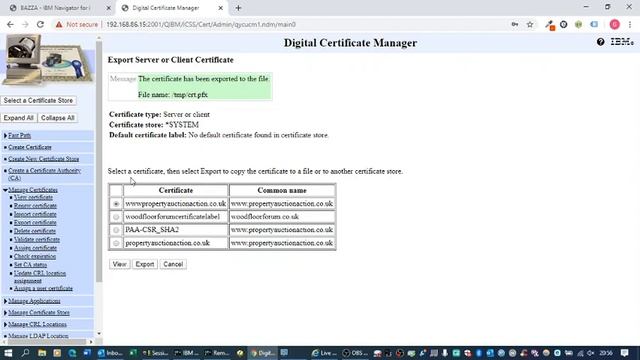Expand the Manage Applications section
The height and width of the screenshot is (360, 640).
pos(6,301)
